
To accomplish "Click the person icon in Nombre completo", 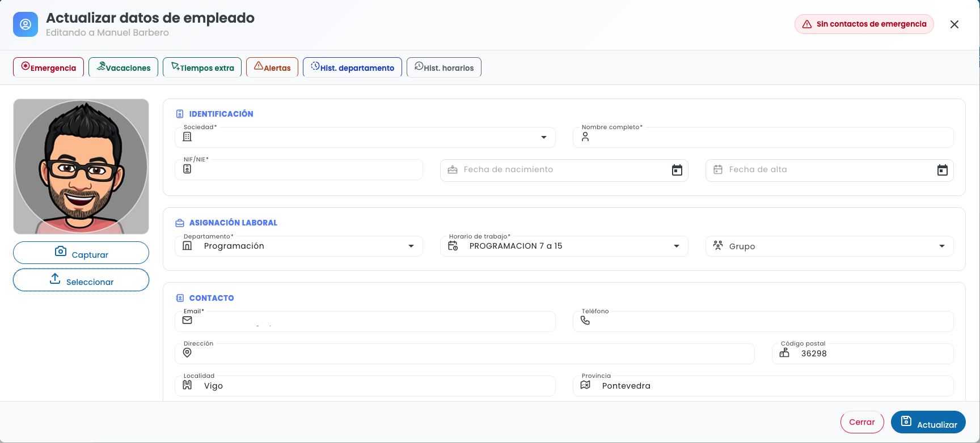I will 585,137.
